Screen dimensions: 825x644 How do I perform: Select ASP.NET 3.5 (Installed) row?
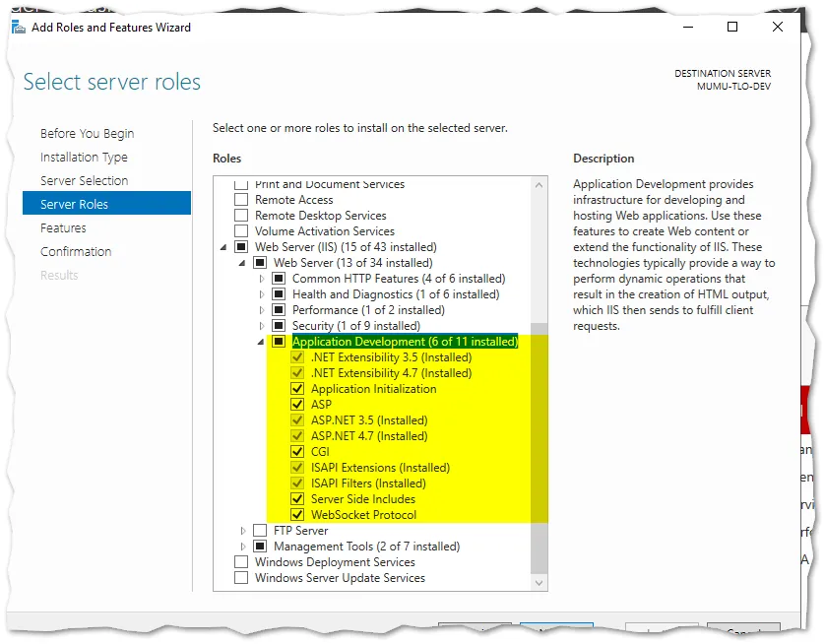[x=369, y=420]
